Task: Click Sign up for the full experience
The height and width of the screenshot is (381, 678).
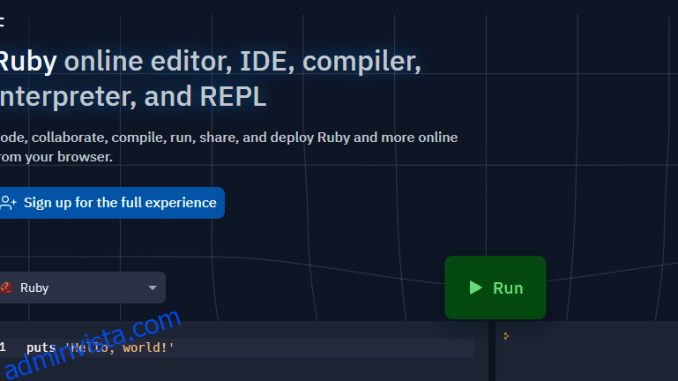Action: coord(112,202)
